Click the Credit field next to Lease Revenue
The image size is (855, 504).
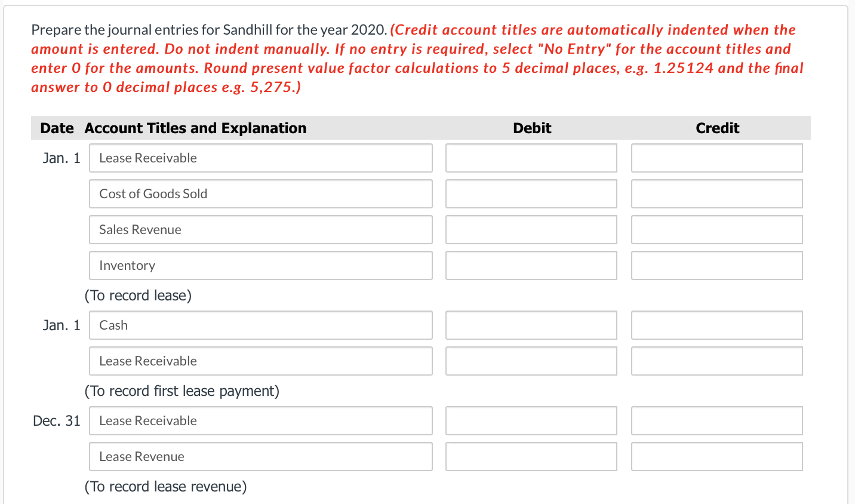(x=716, y=456)
